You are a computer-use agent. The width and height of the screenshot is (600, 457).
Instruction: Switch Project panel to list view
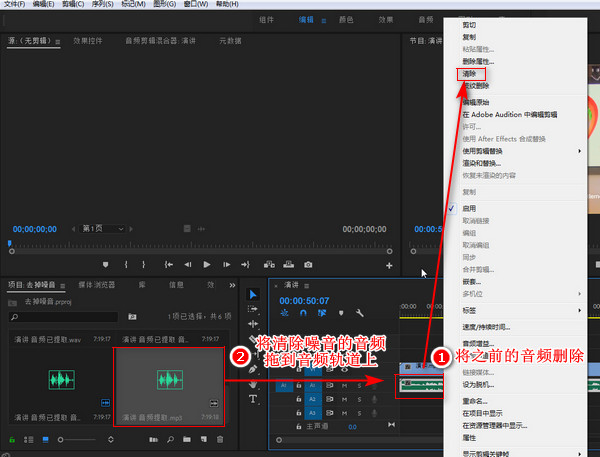tap(29, 440)
